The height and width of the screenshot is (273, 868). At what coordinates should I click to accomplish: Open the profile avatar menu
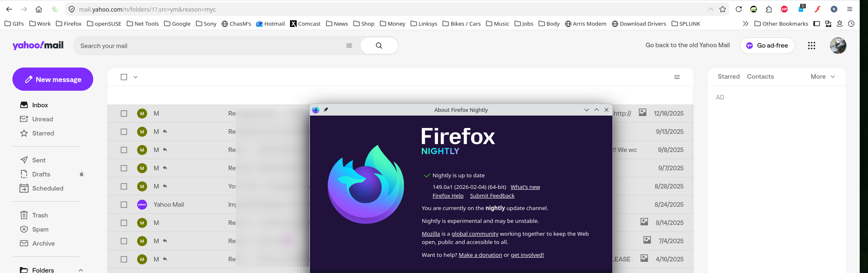(x=838, y=46)
